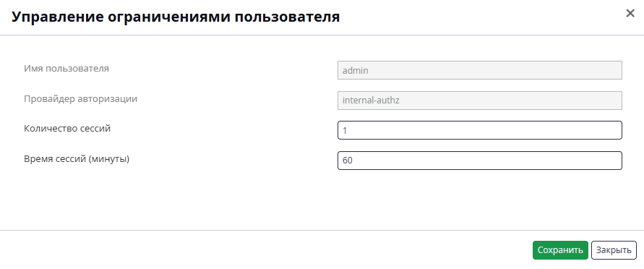The width and height of the screenshot is (644, 269).
Task: Place cursor after the value 60
Action: tap(353, 161)
